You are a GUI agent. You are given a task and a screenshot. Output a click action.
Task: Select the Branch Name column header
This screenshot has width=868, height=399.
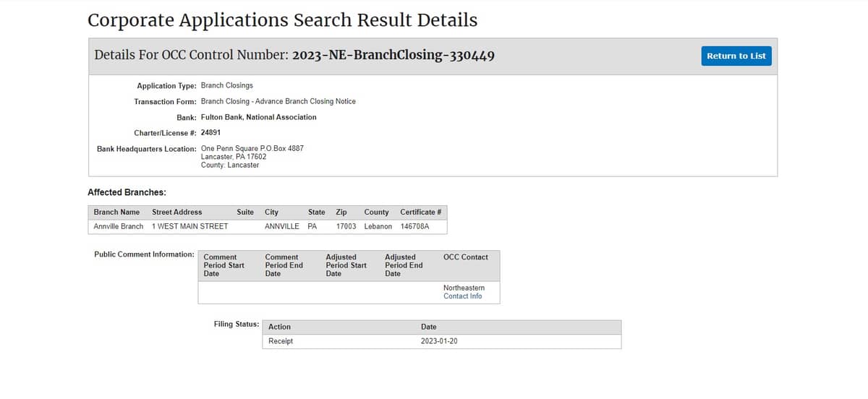116,212
